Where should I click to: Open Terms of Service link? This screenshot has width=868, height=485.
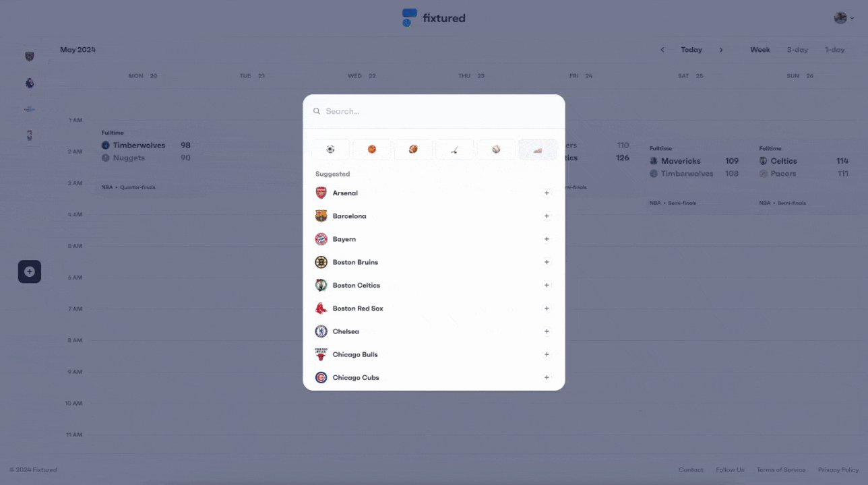coord(780,470)
